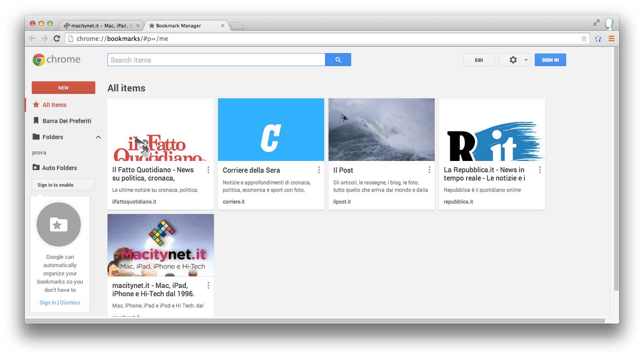
Task: Open the Macitynet.it thumbnail
Action: coord(161,245)
